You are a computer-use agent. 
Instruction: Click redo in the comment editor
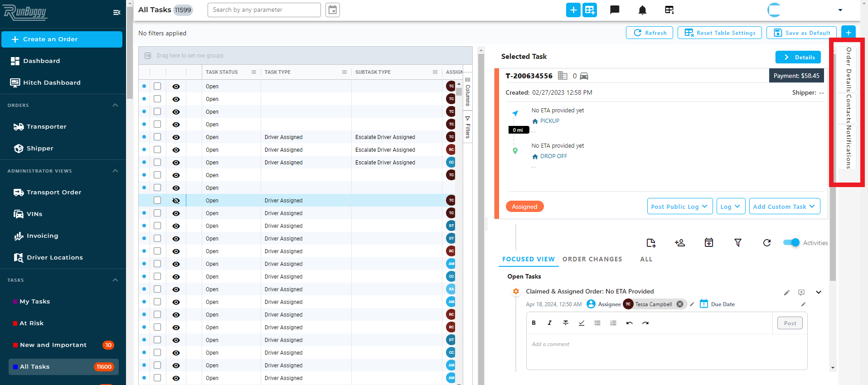click(645, 323)
